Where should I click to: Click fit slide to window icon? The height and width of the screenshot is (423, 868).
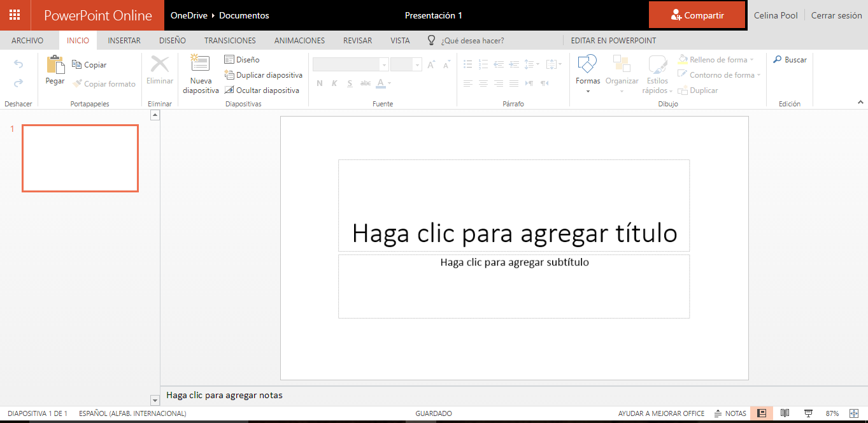tap(854, 413)
